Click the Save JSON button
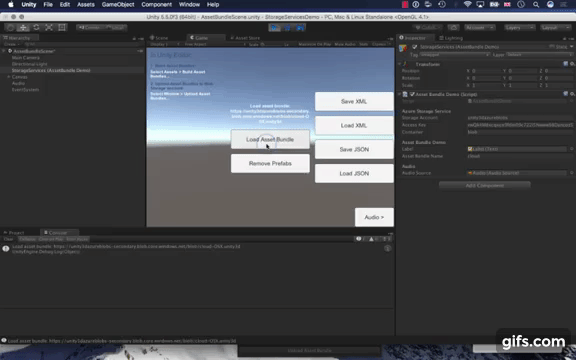 (x=354, y=150)
